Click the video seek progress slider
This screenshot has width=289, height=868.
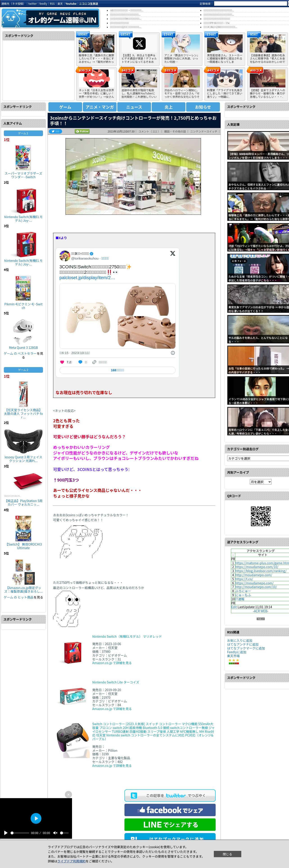[20, 833]
